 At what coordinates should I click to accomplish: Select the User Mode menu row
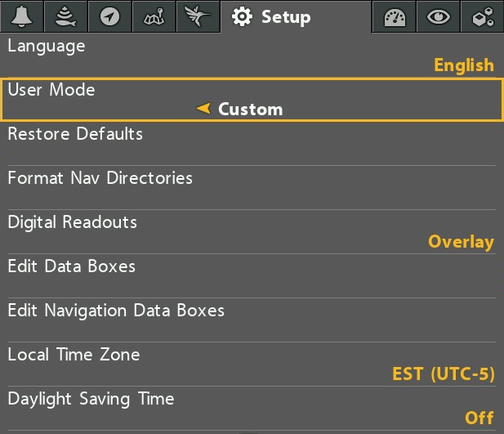[252, 100]
